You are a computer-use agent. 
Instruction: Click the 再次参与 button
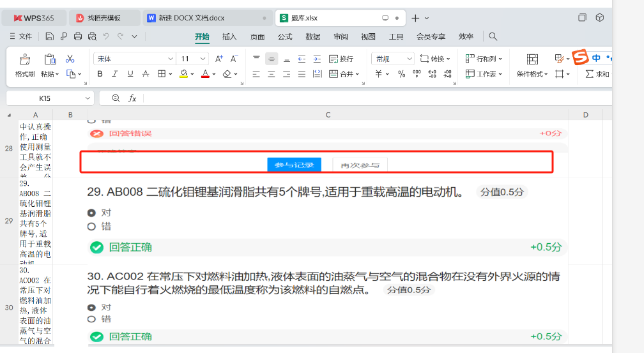[x=360, y=165]
